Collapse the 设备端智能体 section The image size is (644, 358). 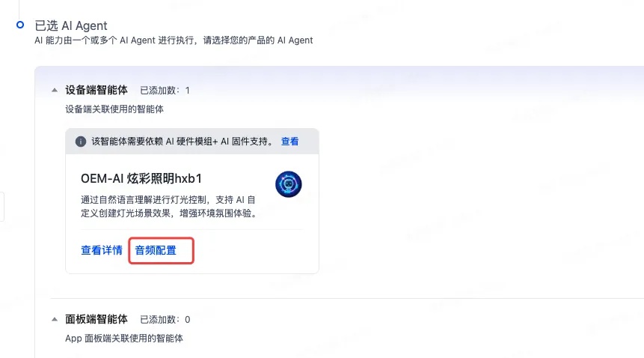(55, 90)
